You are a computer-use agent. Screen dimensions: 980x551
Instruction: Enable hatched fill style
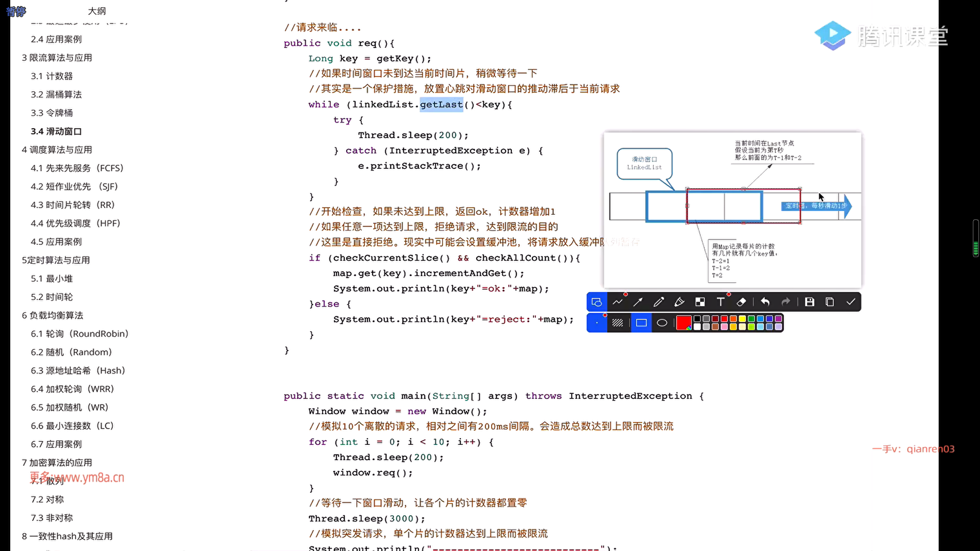(618, 323)
